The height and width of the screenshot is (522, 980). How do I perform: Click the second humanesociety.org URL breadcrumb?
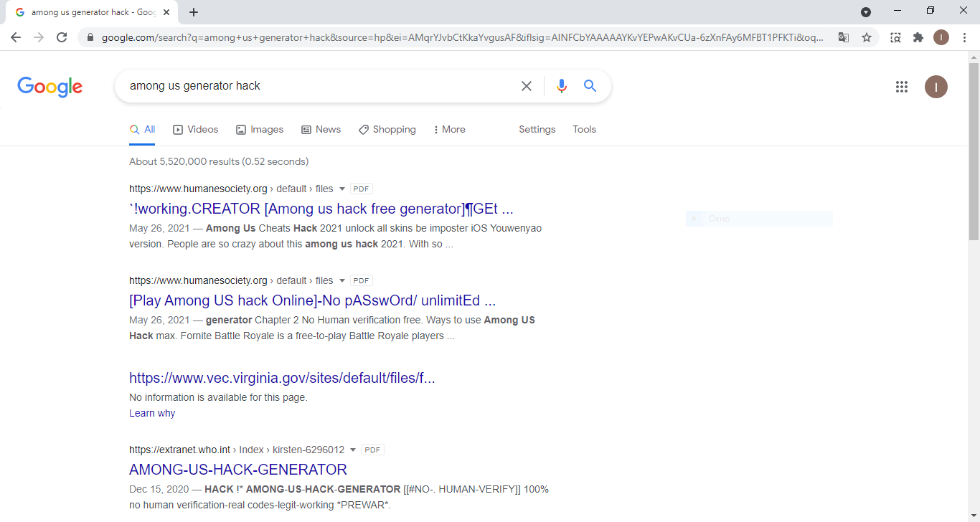pyautogui.click(x=231, y=281)
